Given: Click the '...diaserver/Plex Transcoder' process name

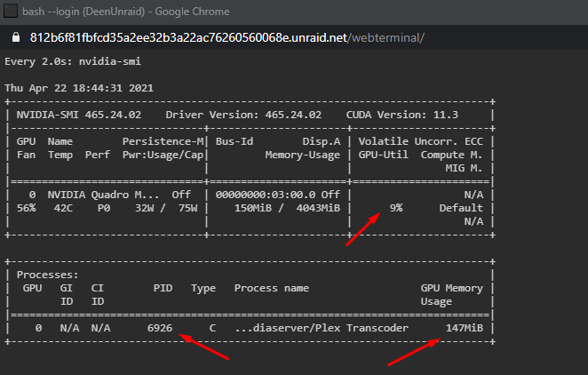Looking at the screenshot, I should click(322, 328).
